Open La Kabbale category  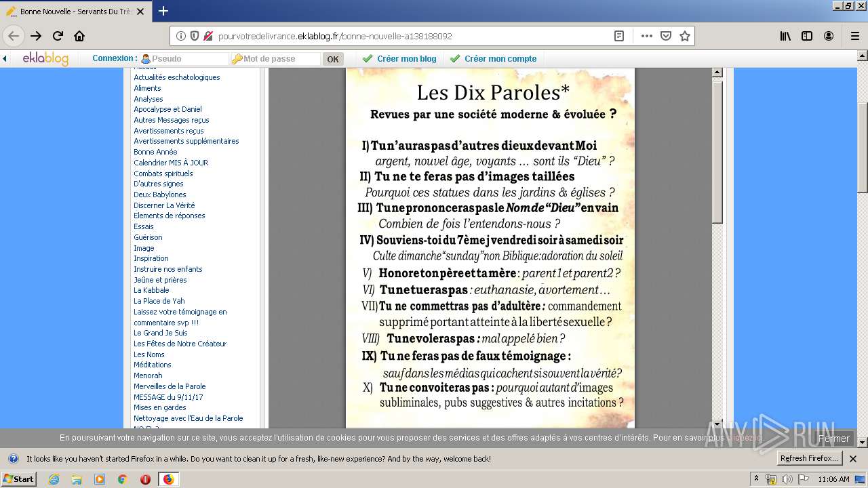coord(151,290)
